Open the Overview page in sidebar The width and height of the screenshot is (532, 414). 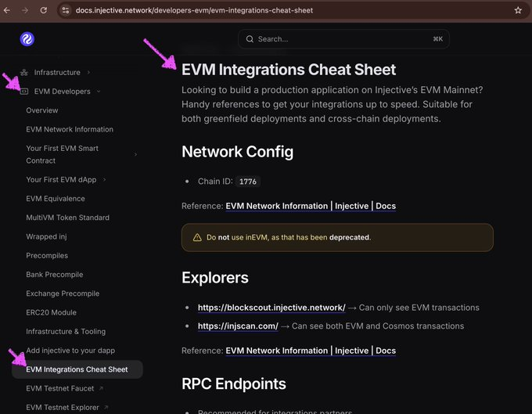point(42,110)
